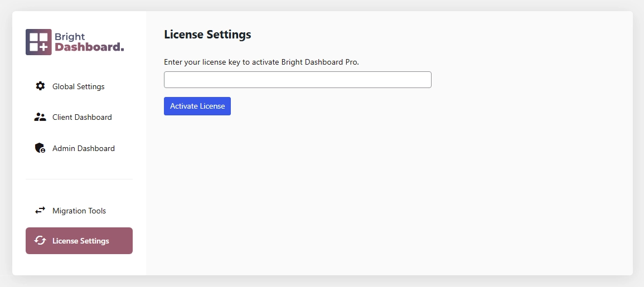Viewport: 644px width, 287px height.
Task: Click the sync icon beside License Settings
Action: coord(40,241)
